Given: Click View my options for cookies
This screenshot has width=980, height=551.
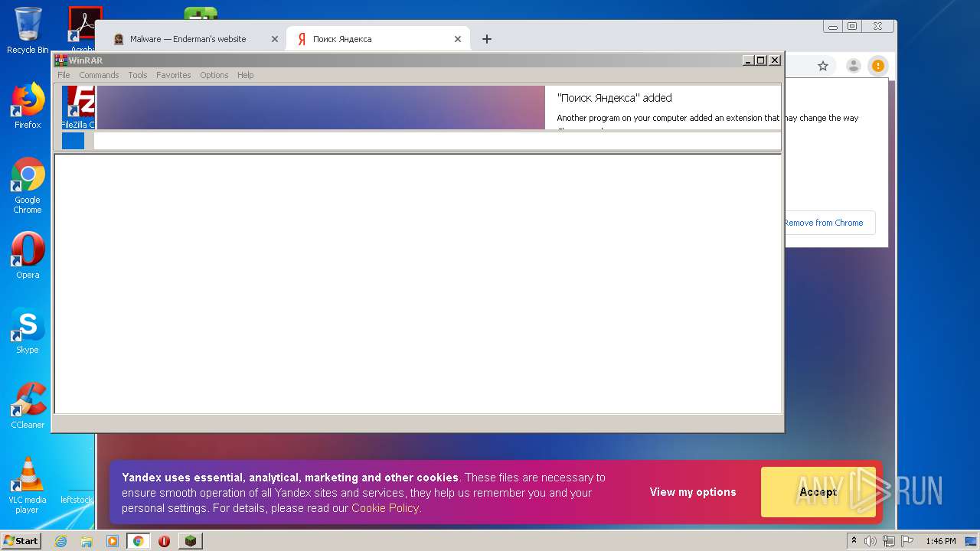Looking at the screenshot, I should tap(693, 492).
